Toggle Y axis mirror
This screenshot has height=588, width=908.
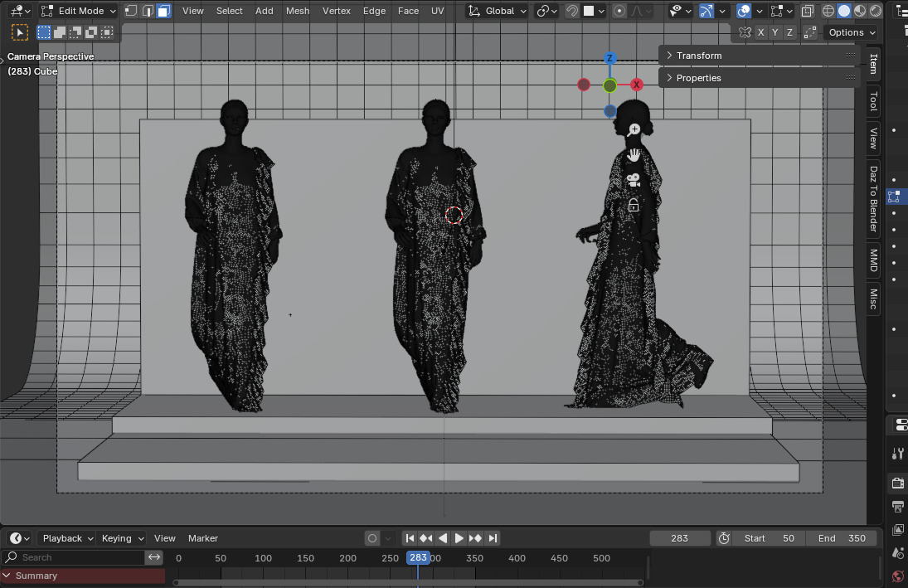click(x=775, y=32)
